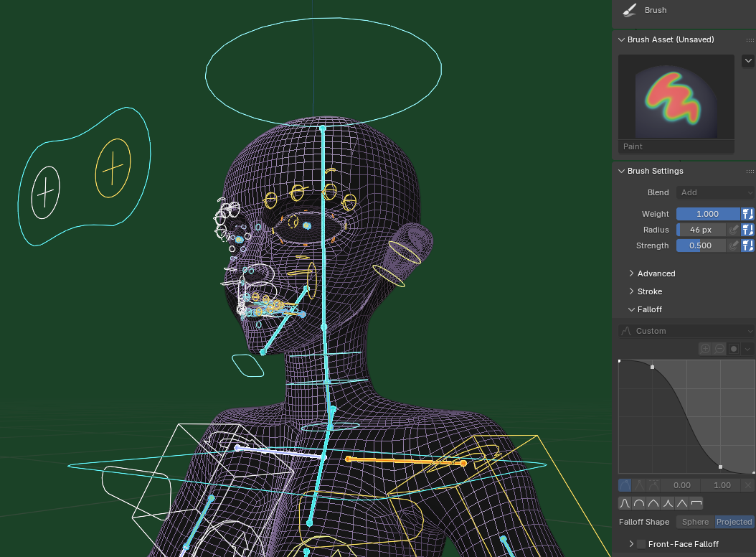Click zoom in on falloff curve
This screenshot has width=756, height=557.
pyautogui.click(x=705, y=349)
